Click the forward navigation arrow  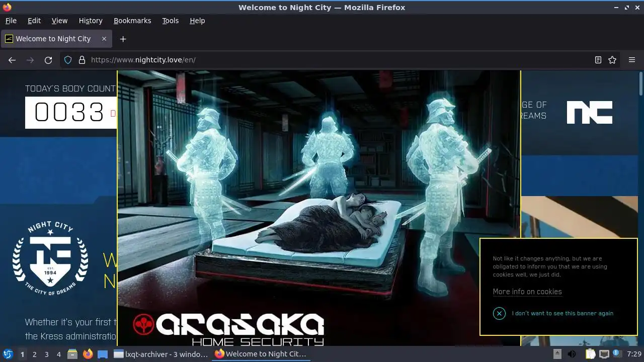point(30,60)
